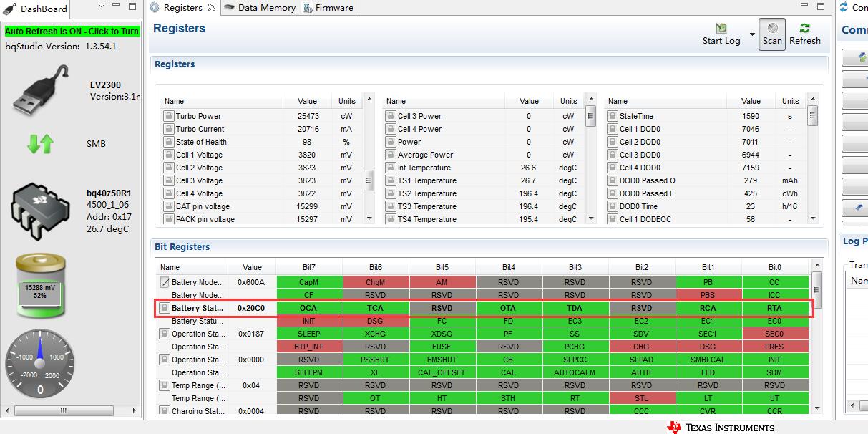
Task: Click the EV2300 USB adapter icon
Action: pos(42,90)
